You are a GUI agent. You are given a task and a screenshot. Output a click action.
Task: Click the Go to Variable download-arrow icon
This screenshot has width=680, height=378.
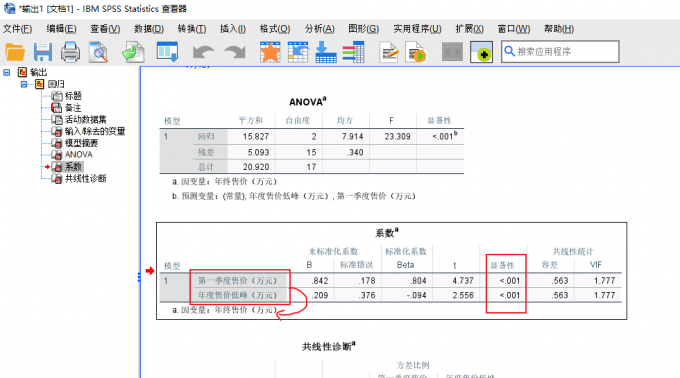coord(326,52)
